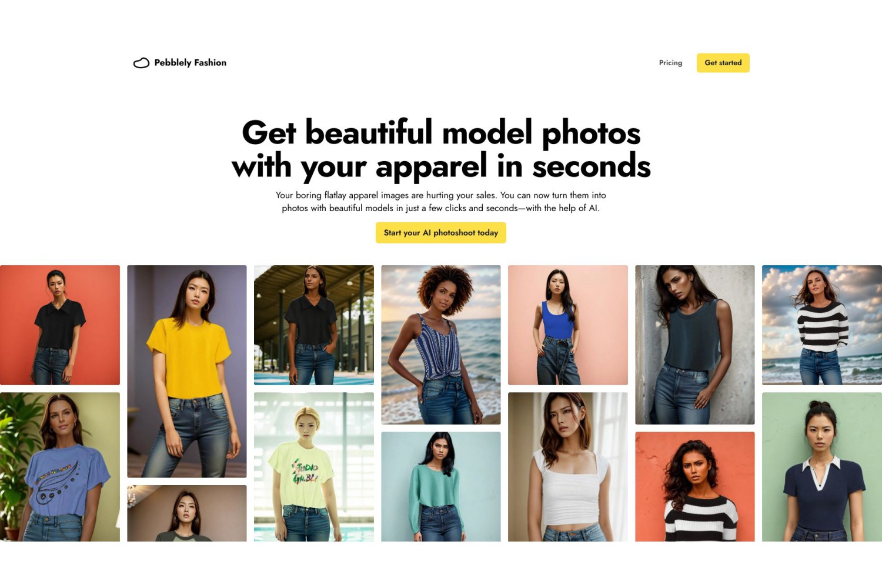Open the Studio Ghibli tee model photo
This screenshot has width=882, height=588.
coord(314,467)
